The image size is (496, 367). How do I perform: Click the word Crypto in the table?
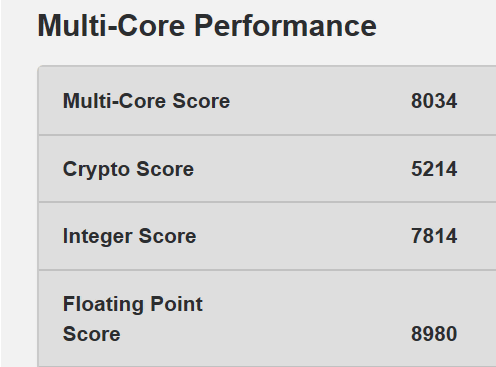[96, 169]
